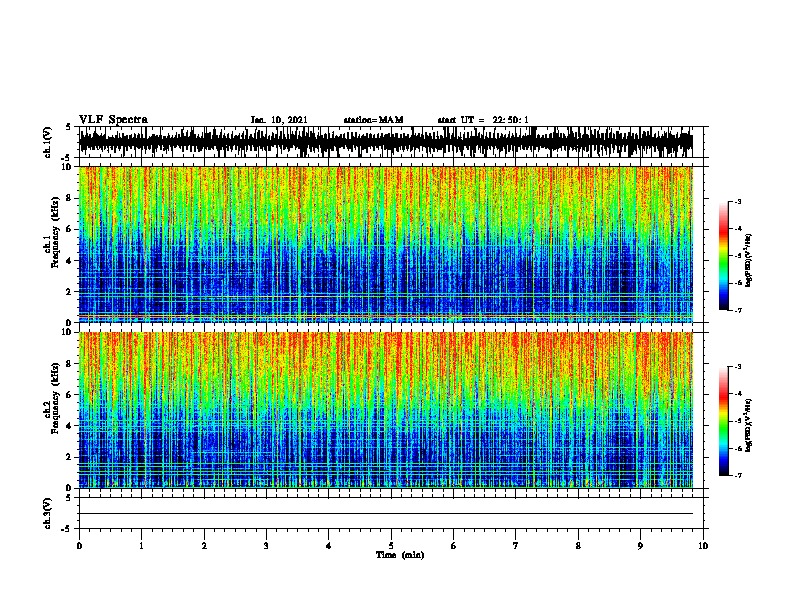Click inside the ch.2 frequency spectrogram
The height and width of the screenshot is (612, 792).
386,410
